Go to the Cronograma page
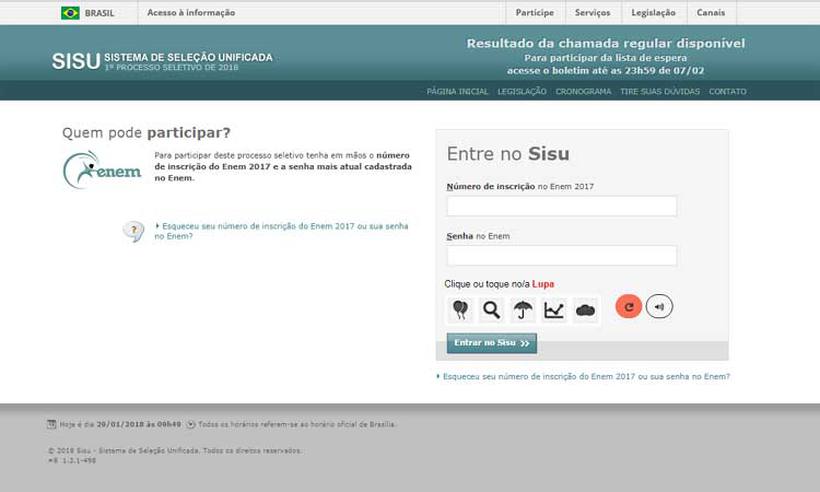Image resolution: width=820 pixels, height=492 pixels. tap(584, 91)
